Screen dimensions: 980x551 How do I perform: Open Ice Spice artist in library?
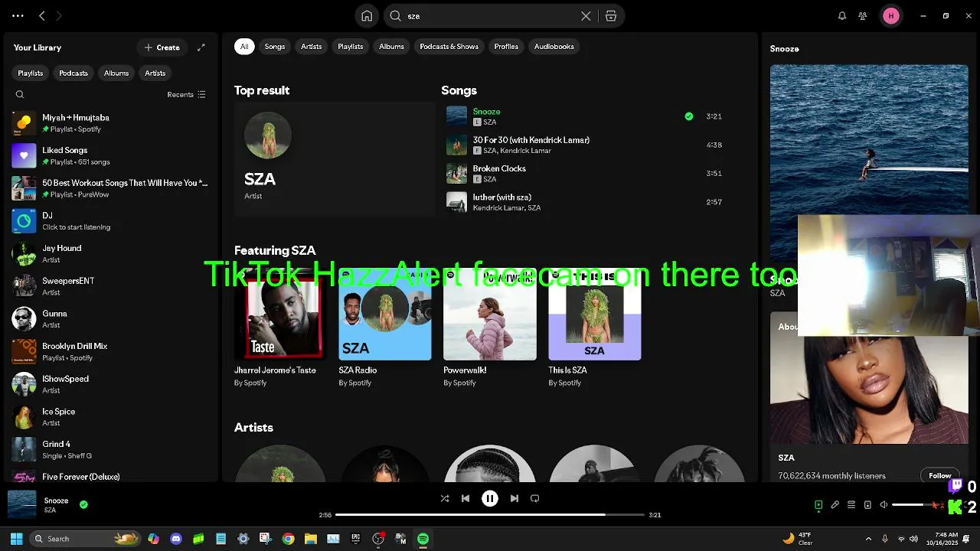pos(111,417)
